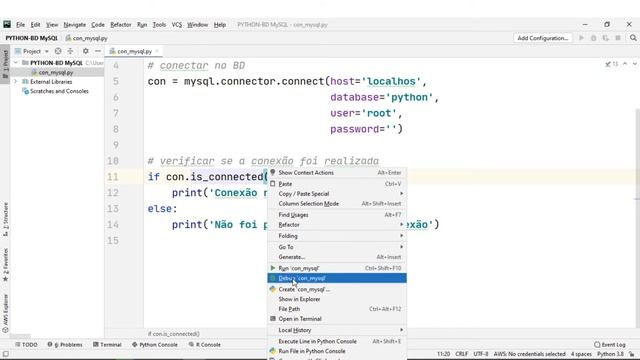Screen dimensions: 640x360
Task: Click the Stop toolbar icon
Action: click(618, 38)
